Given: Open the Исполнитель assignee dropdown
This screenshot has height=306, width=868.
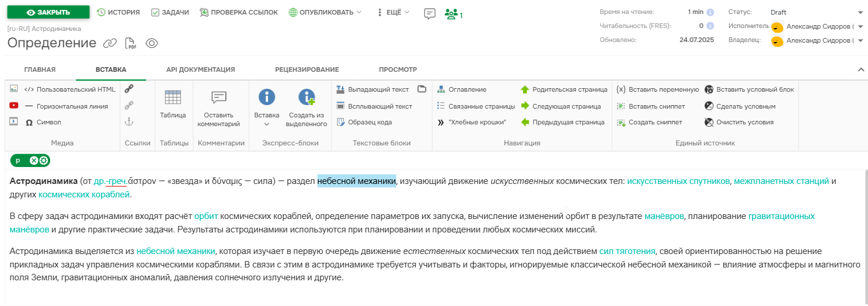Looking at the screenshot, I should click(817, 26).
